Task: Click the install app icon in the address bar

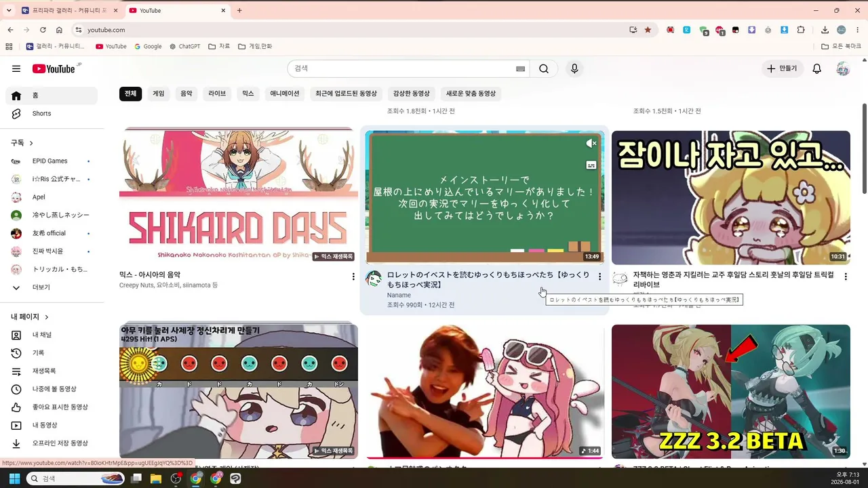Action: 633,30
